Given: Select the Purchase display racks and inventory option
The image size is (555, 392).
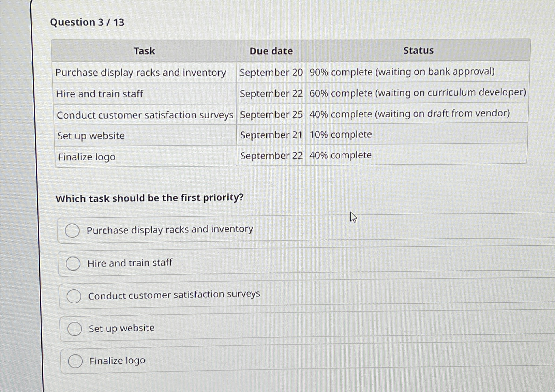Looking at the screenshot, I should 72,231.
